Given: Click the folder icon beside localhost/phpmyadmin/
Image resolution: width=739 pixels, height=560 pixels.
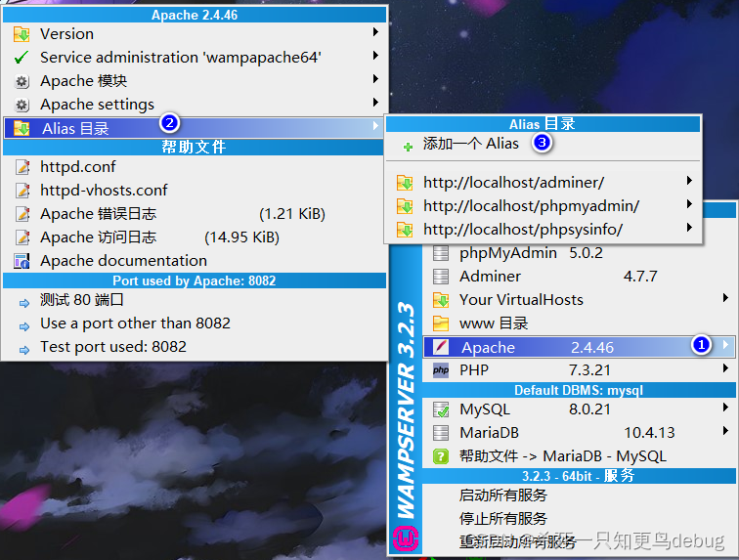Looking at the screenshot, I should 405,206.
